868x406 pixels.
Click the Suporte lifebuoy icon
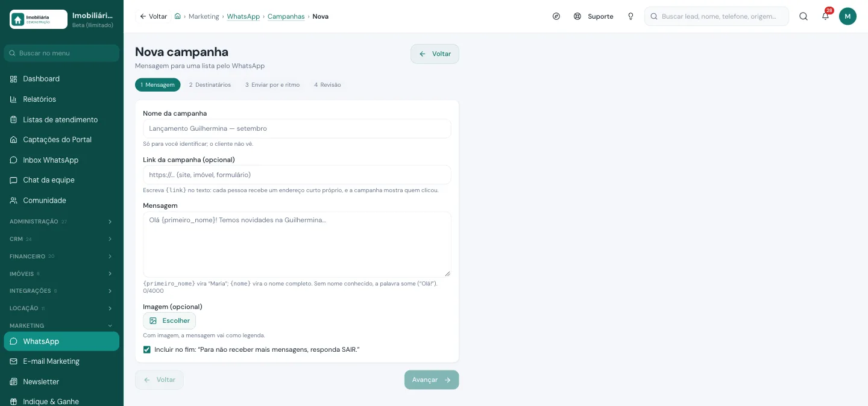pyautogui.click(x=577, y=16)
